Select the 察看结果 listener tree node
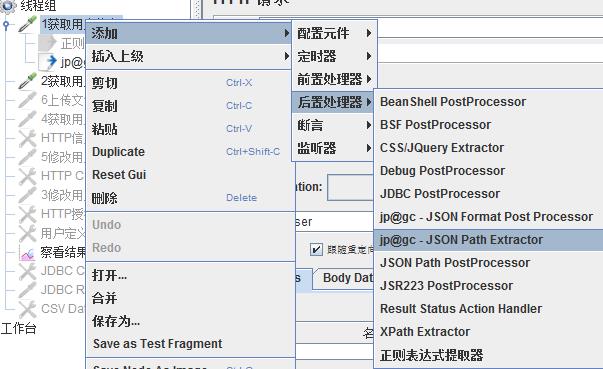603x369 pixels. 63,252
